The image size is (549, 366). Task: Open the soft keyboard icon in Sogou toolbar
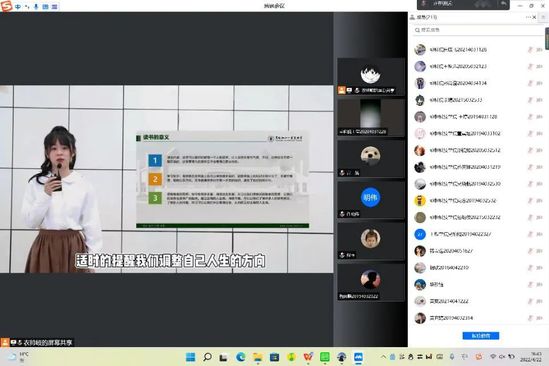(x=46, y=7)
